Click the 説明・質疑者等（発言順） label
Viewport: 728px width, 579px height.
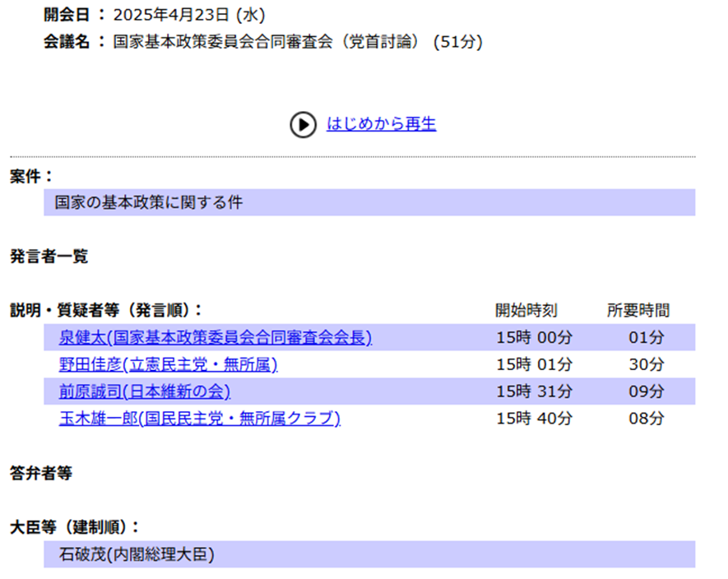pyautogui.click(x=106, y=310)
